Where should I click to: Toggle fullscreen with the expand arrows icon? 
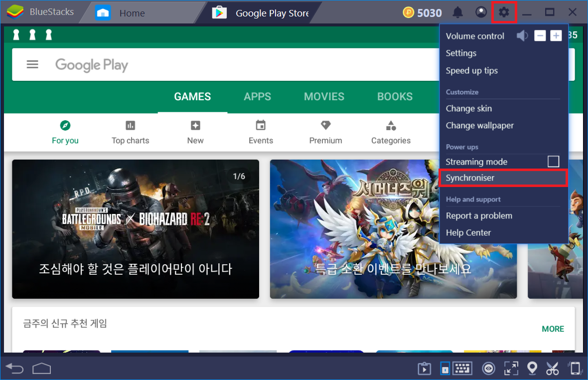(511, 369)
